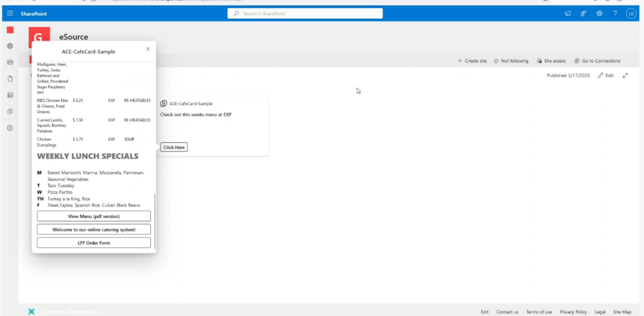Click the Create plus icon in left rail

coord(10,128)
